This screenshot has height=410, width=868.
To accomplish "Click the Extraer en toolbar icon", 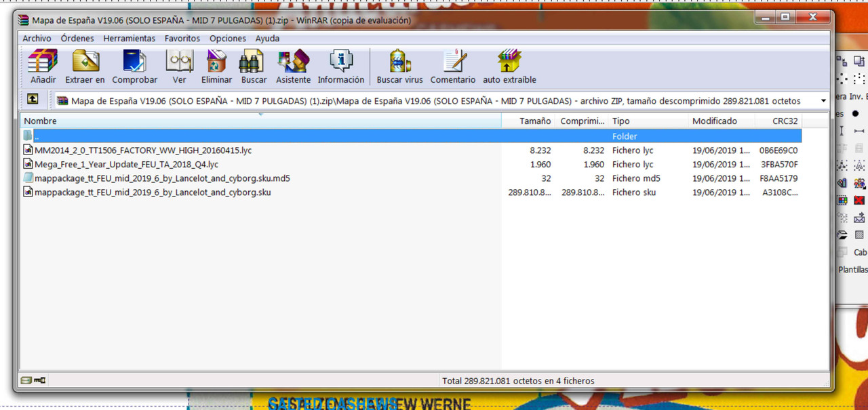I will (85, 61).
